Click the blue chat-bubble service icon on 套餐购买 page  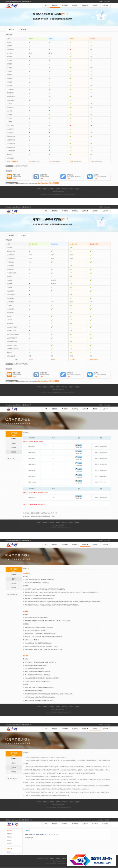90,176
